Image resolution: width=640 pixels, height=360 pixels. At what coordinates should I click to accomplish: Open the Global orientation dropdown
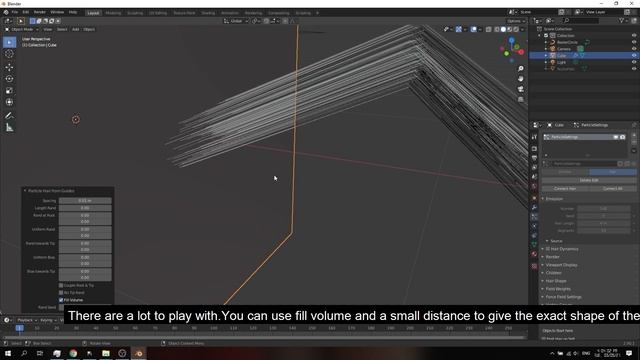(236, 21)
